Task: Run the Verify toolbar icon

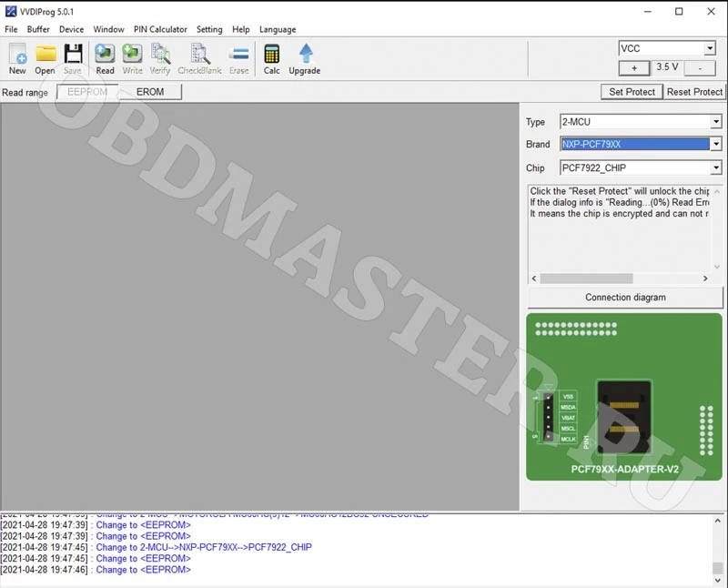Action: (x=160, y=58)
